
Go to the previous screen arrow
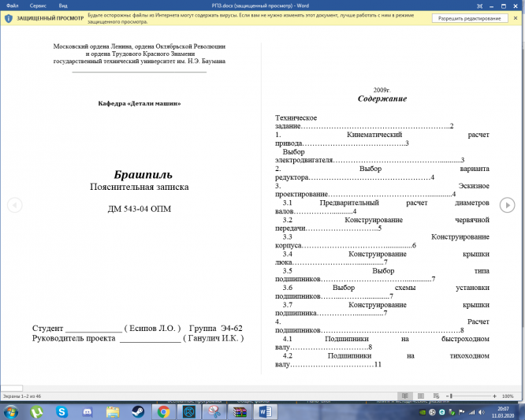15,205
